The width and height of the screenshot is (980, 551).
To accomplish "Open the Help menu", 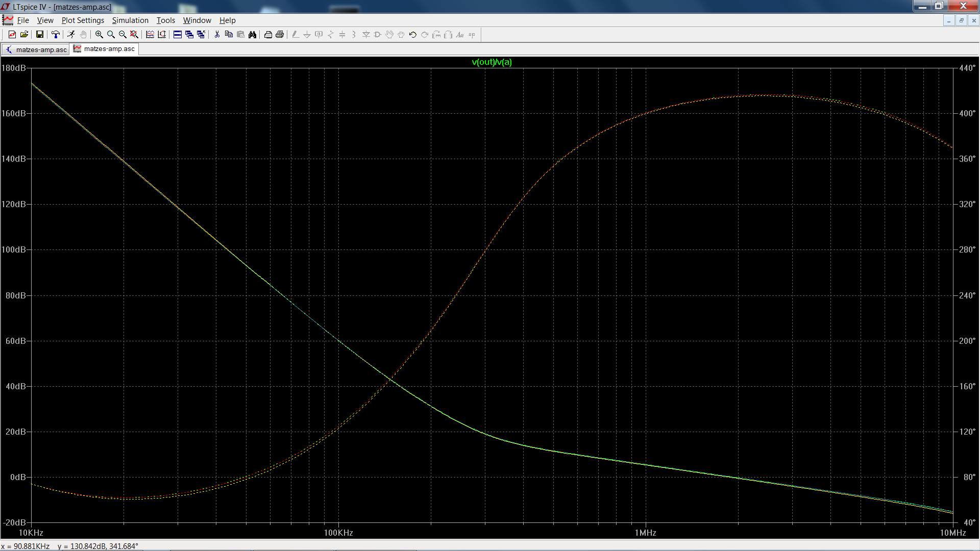I will tap(227, 20).
